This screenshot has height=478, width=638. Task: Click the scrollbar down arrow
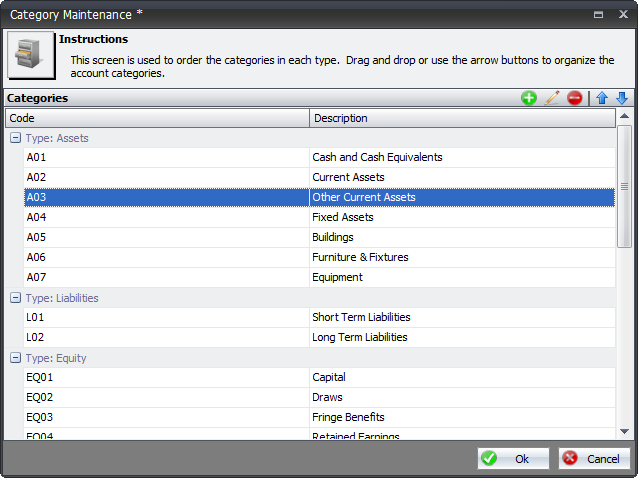point(624,431)
